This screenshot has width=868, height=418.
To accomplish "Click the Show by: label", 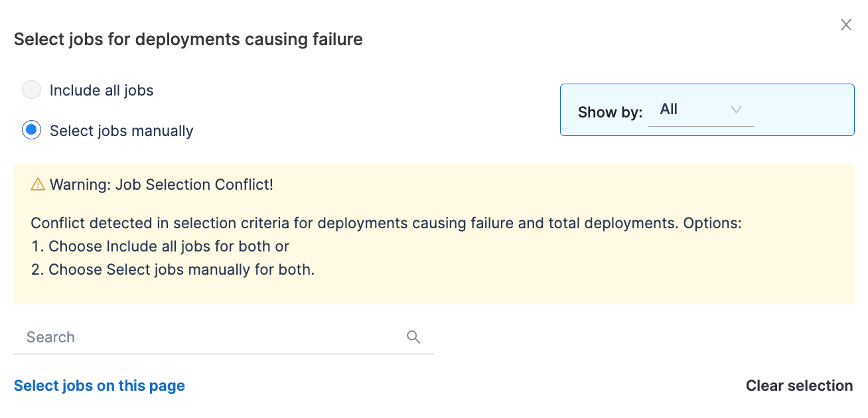I will [610, 112].
